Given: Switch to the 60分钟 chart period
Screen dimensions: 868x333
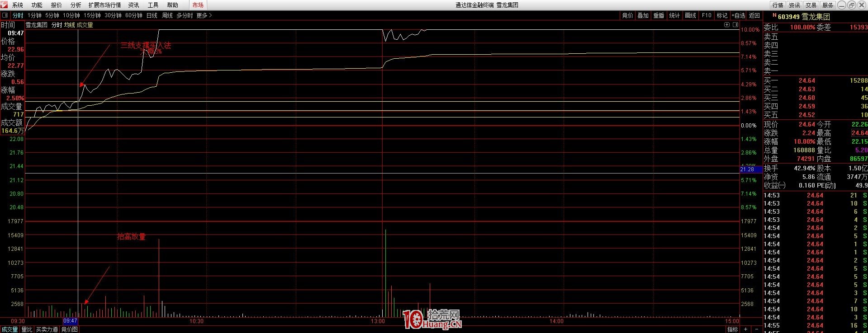Looking at the screenshot, I should point(134,15).
